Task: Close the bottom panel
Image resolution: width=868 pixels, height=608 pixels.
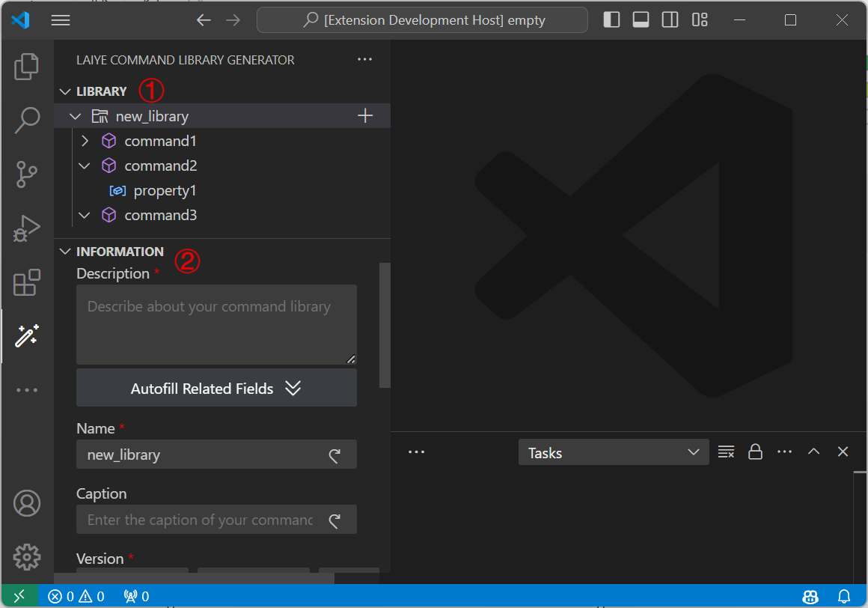Action: point(843,452)
